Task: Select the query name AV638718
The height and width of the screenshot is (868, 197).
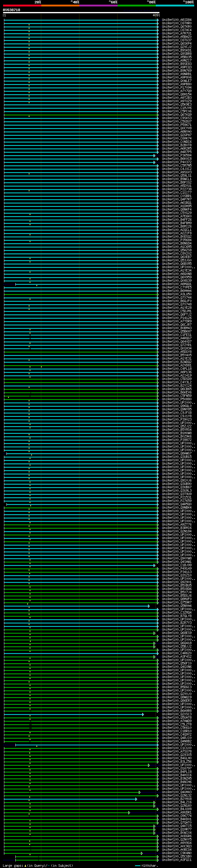Action: (11, 10)
